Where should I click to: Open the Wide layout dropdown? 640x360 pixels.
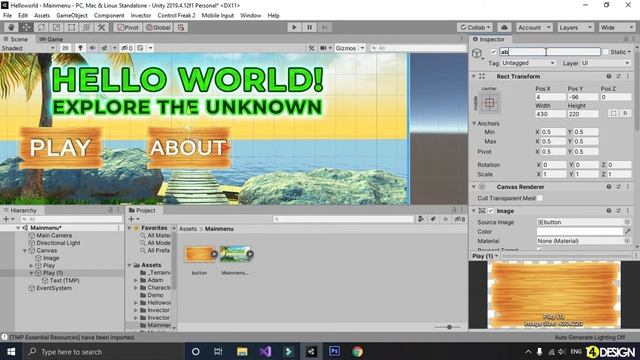tap(617, 27)
